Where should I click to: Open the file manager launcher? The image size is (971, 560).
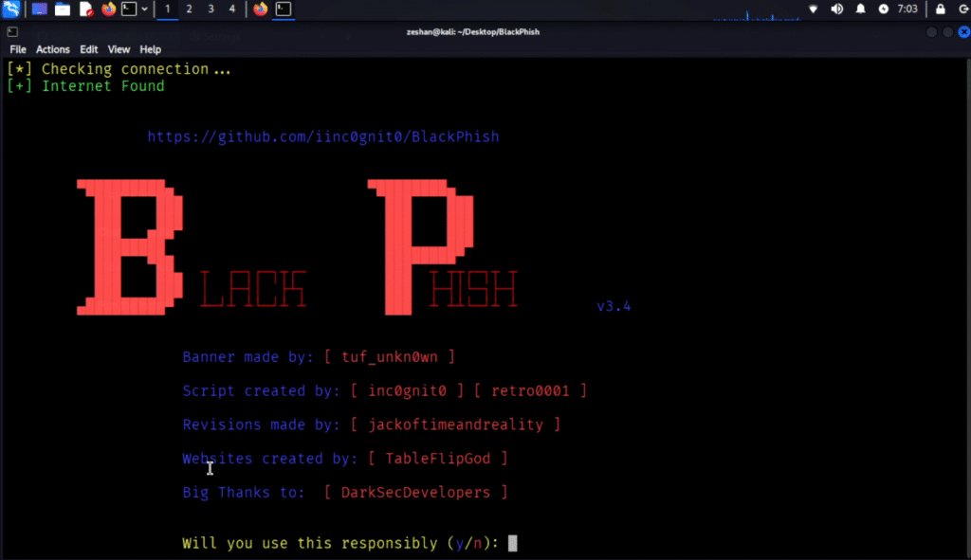[x=62, y=9]
